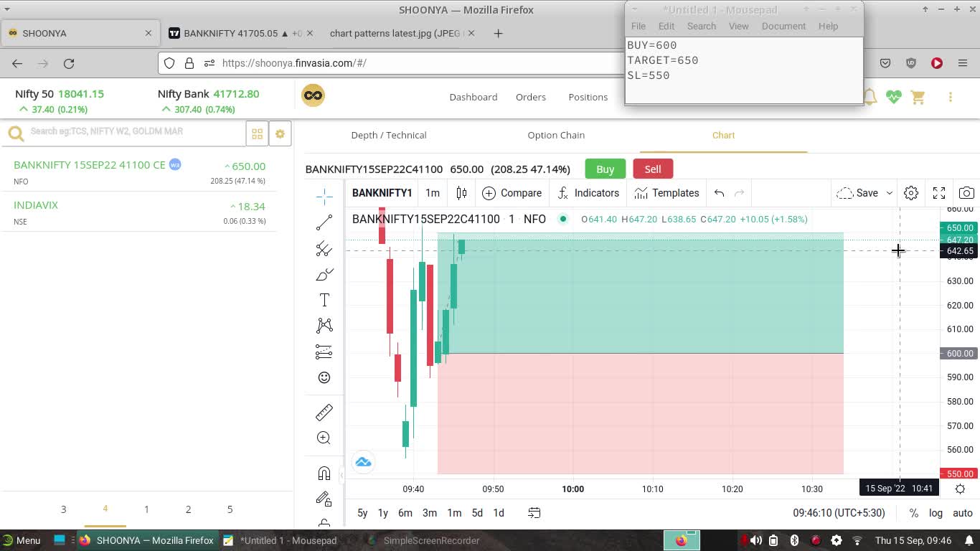This screenshot has width=980, height=551.
Task: Open Mousepad Document menu
Action: [783, 26]
